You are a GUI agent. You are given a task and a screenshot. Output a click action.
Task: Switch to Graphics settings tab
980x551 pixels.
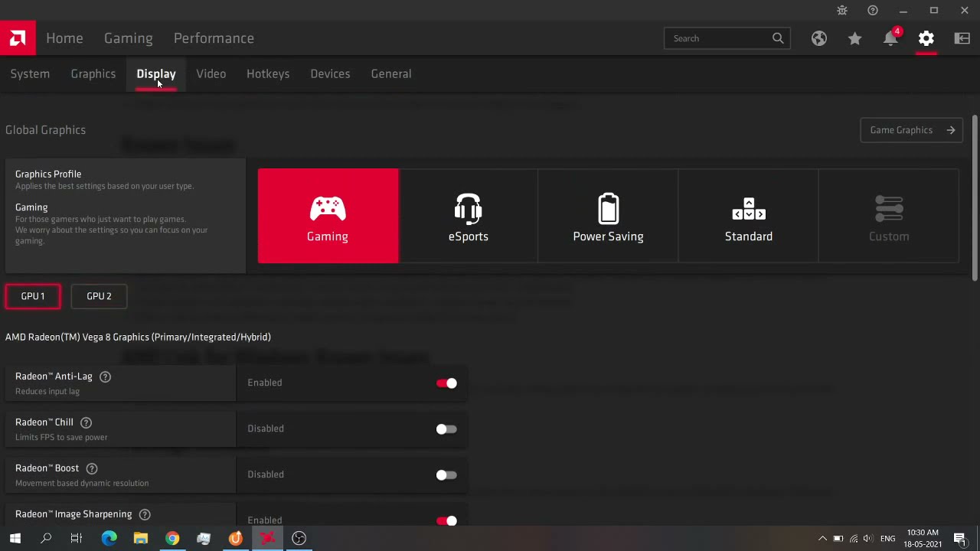click(93, 74)
